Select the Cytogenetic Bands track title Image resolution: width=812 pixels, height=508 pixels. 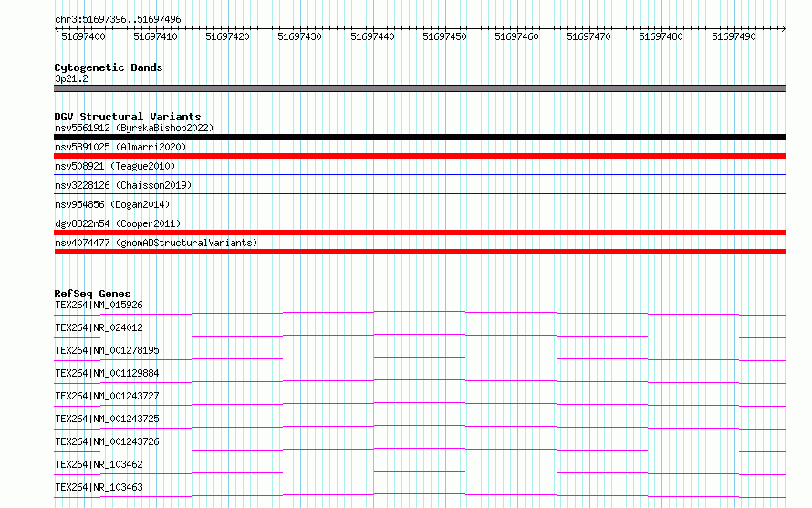click(x=109, y=67)
